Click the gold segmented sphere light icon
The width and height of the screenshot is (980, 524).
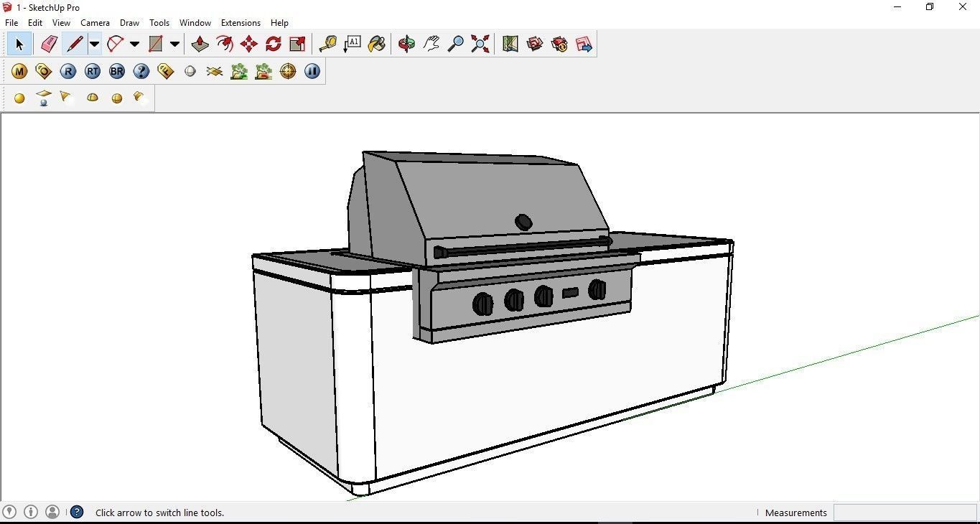pyautogui.click(x=117, y=98)
